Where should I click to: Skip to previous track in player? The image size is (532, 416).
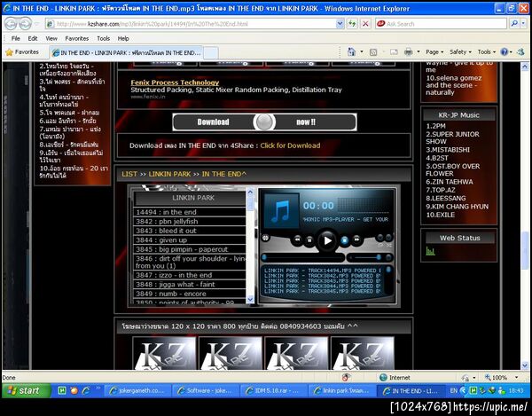[297, 239]
